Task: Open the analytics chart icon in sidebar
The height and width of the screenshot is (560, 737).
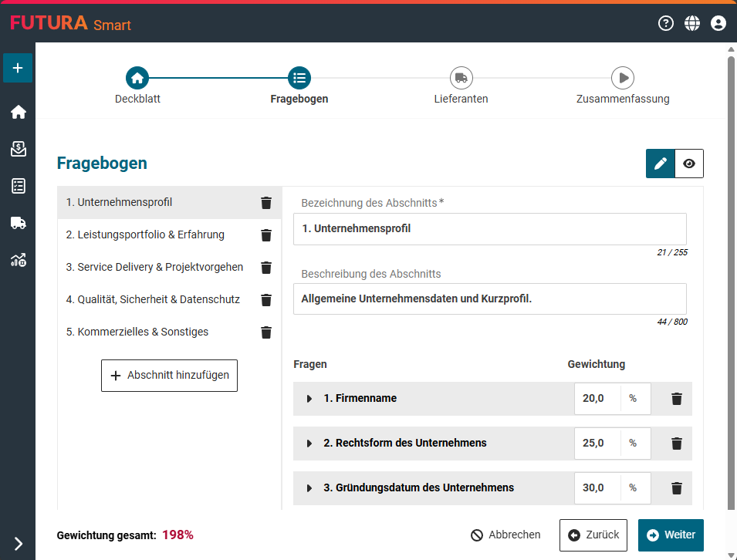Action: [x=18, y=260]
